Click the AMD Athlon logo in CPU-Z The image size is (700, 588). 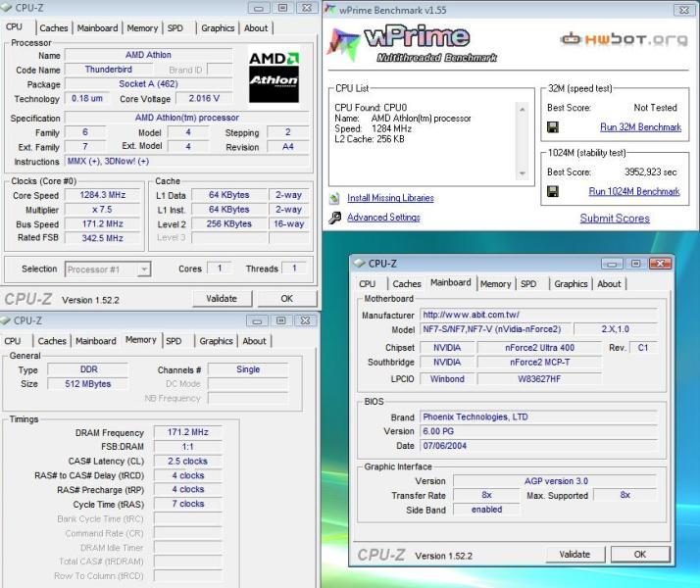coord(274,77)
